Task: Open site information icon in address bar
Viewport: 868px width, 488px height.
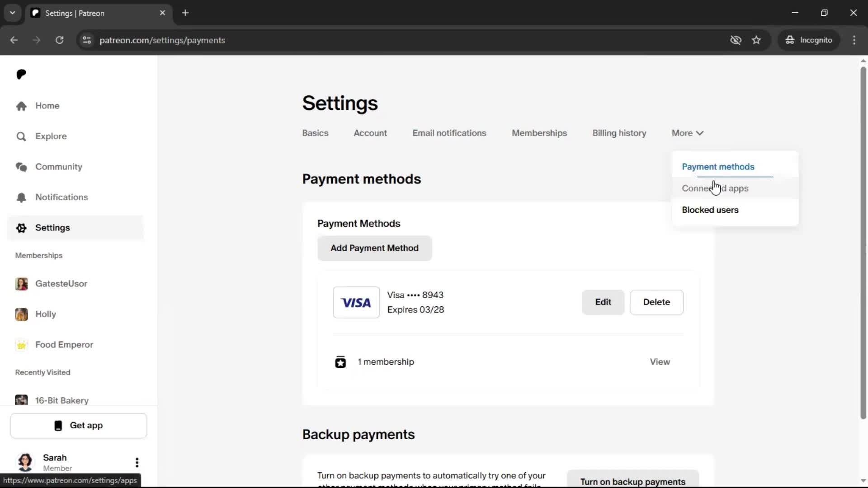Action: click(x=87, y=40)
